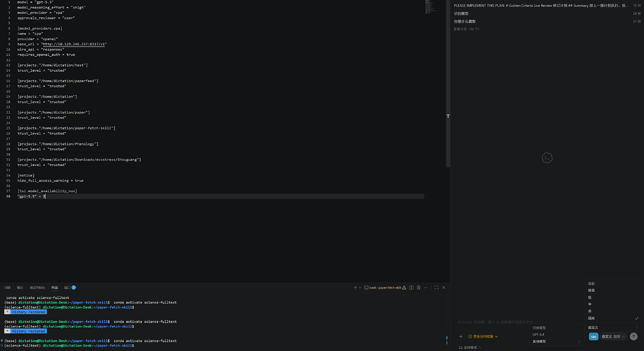Click the [projects."/home/dictation/Phenology"] line
The height and width of the screenshot is (351, 644).
tap(58, 144)
